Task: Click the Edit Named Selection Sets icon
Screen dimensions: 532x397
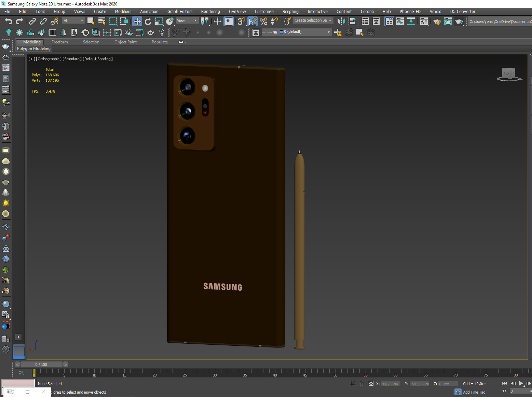Action: (x=287, y=21)
